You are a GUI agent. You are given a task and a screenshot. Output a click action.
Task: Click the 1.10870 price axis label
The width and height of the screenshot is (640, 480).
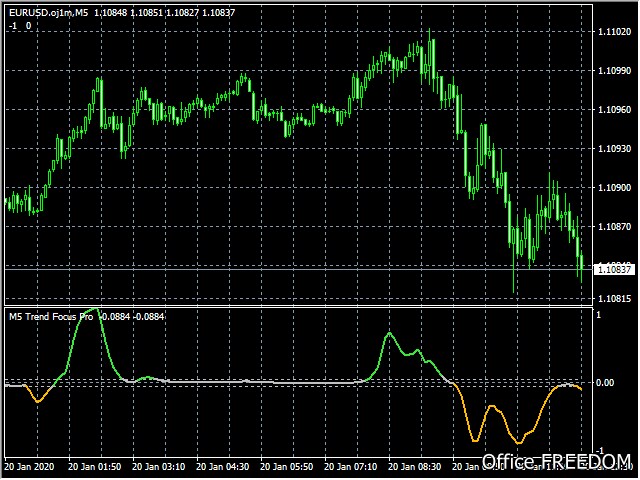point(614,227)
